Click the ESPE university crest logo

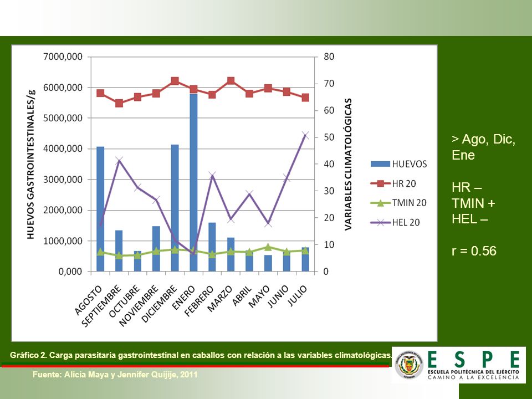409,365
